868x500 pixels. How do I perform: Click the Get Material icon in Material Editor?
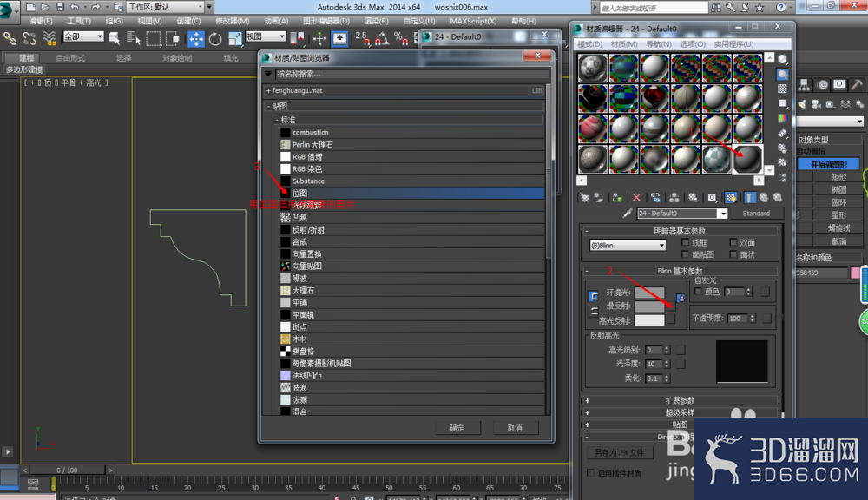click(584, 197)
